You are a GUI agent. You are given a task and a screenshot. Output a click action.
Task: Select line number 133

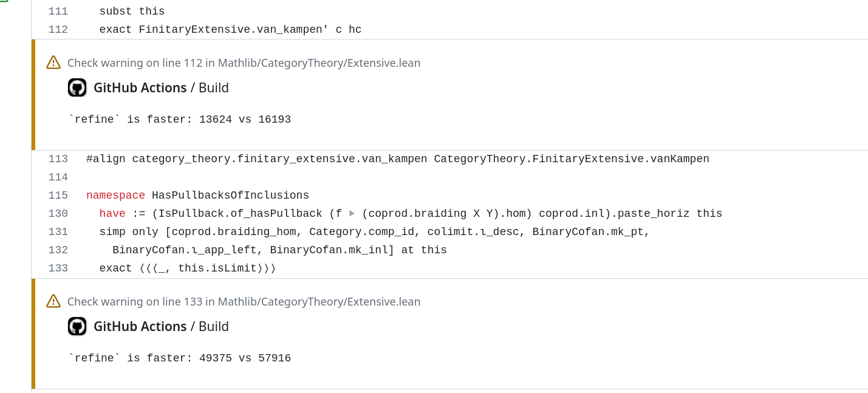58,268
